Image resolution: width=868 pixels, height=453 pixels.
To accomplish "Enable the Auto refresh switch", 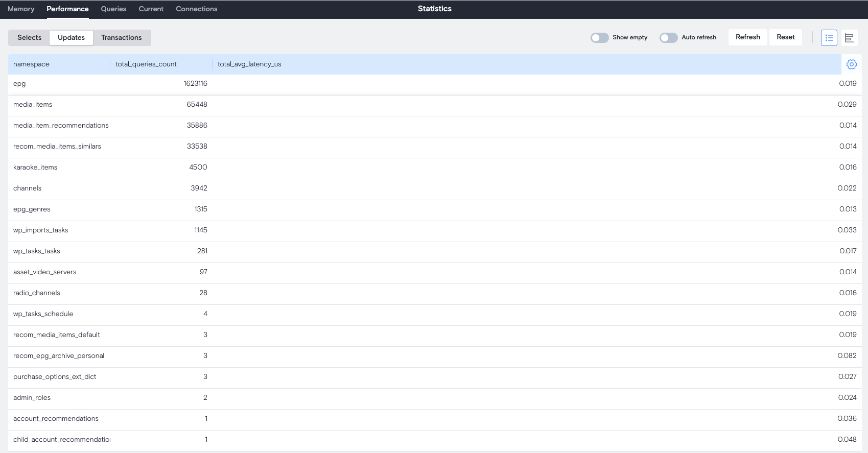I will tap(668, 38).
